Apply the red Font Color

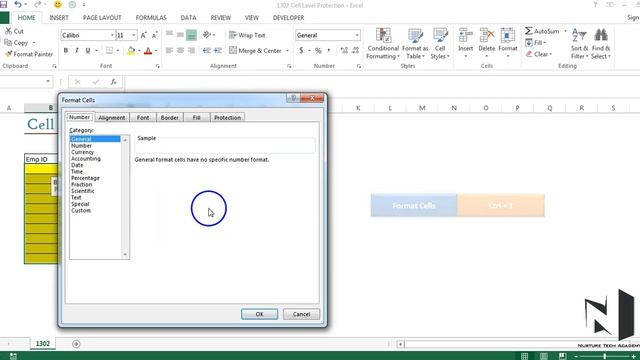pyautogui.click(x=148, y=51)
